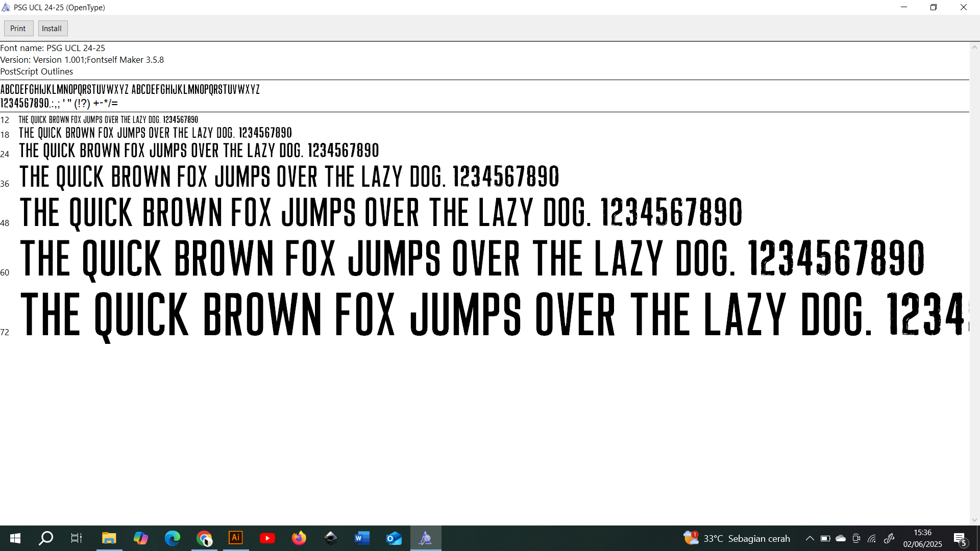The height and width of the screenshot is (551, 980).
Task: Open the Windows Search icon
Action: tap(46, 538)
